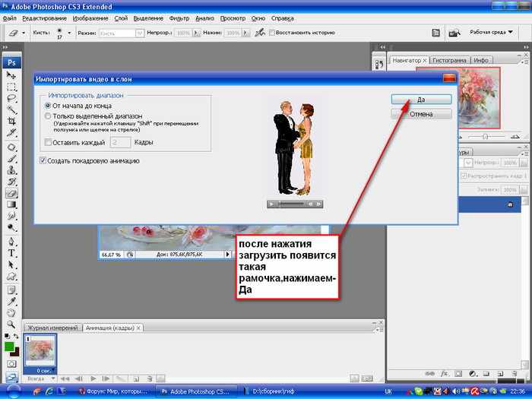532x399 pixels.
Task: Select the Dodge tool
Action: (x=11, y=227)
